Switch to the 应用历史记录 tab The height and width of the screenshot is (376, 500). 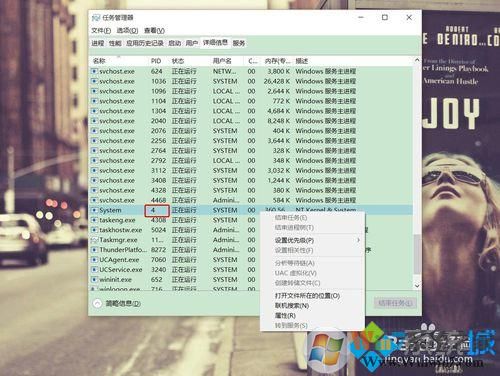(x=145, y=43)
